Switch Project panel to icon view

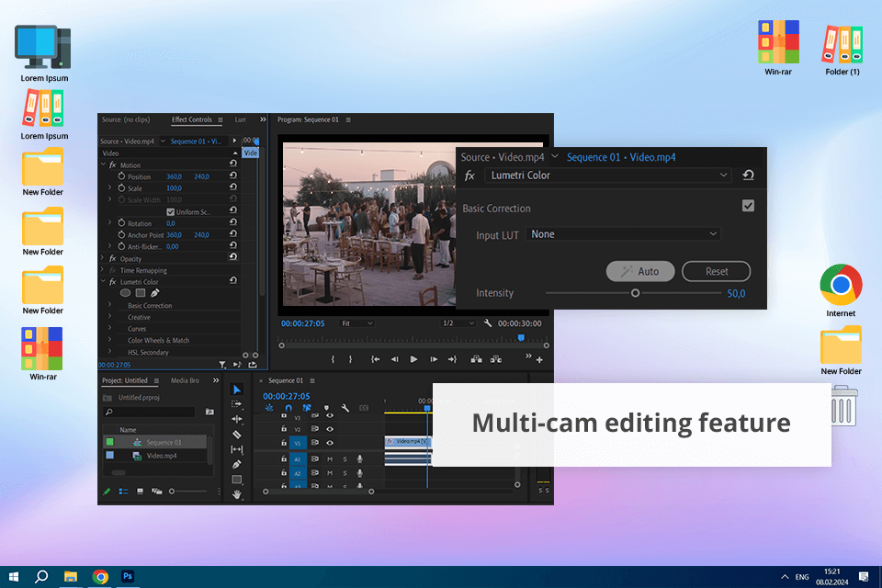click(x=140, y=492)
